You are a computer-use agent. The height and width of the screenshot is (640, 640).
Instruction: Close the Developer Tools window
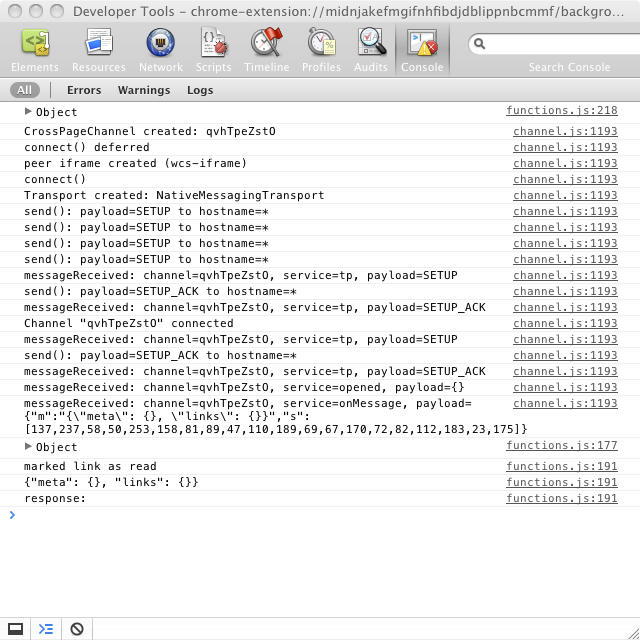point(15,11)
